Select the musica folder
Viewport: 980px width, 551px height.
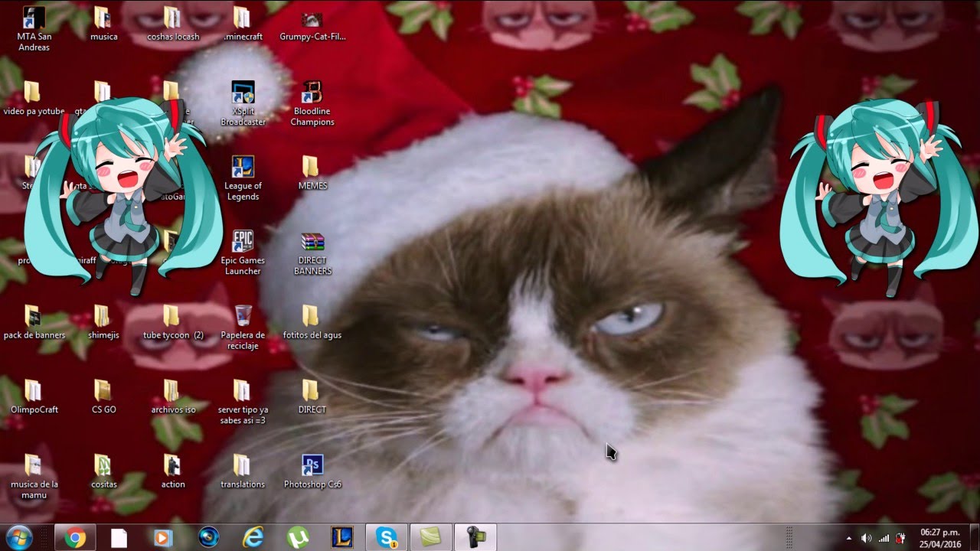click(x=103, y=24)
